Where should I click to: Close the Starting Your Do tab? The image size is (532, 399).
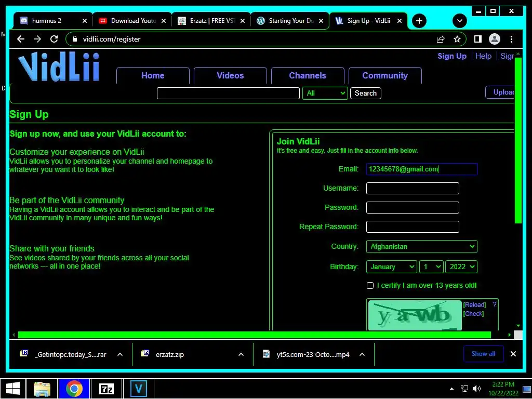321,21
